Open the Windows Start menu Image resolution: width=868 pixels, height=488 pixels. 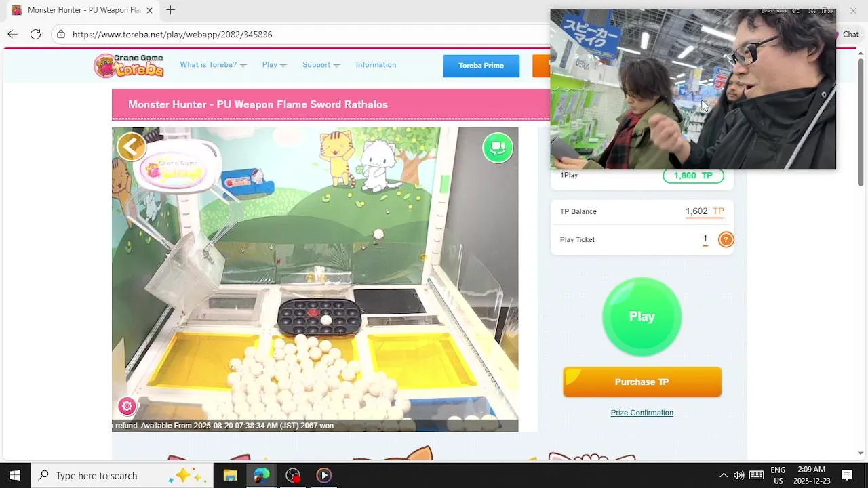15,475
